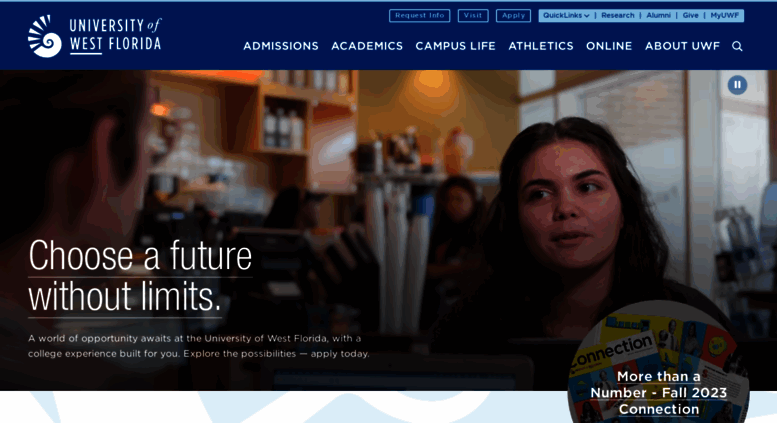This screenshot has width=777, height=423.
Task: Pause the hero video slideshow
Action: 737,85
